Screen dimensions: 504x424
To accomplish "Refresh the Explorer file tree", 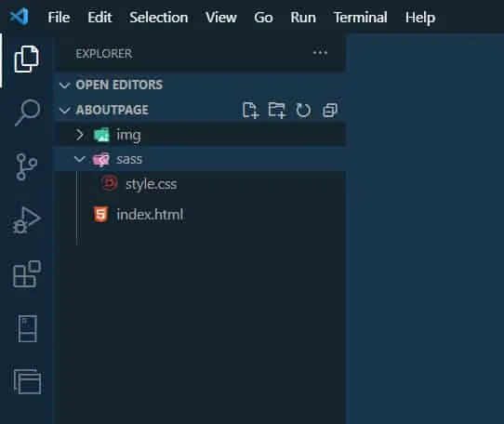I will pyautogui.click(x=303, y=111).
